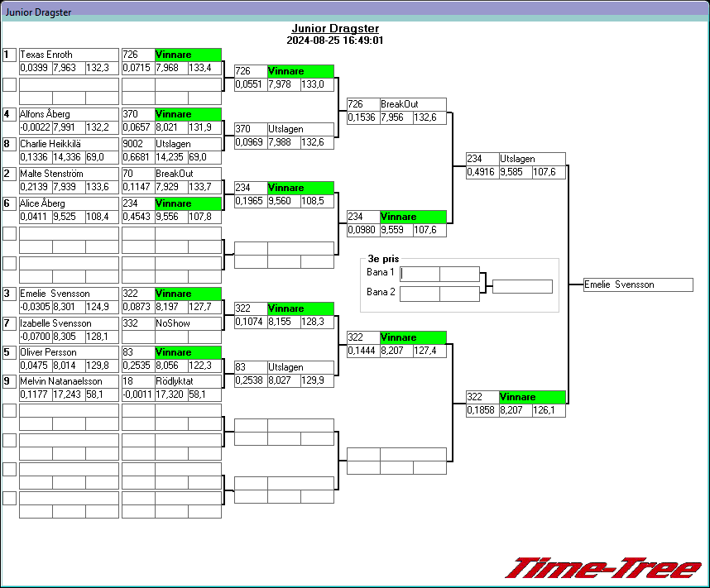This screenshot has width=710, height=588.
Task: Click the Utslagen status beside car 83
Action: (x=300, y=367)
